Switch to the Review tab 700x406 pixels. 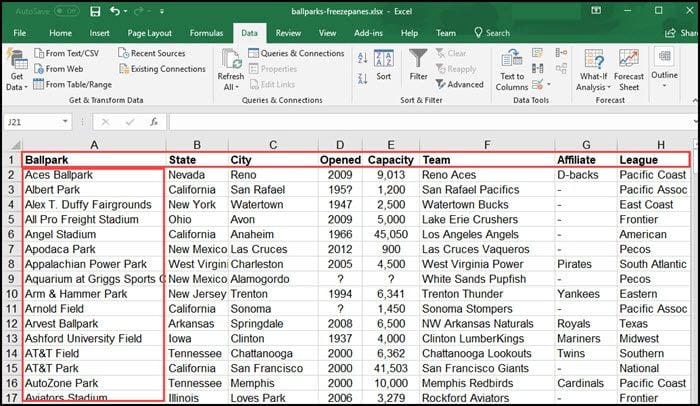pos(288,33)
